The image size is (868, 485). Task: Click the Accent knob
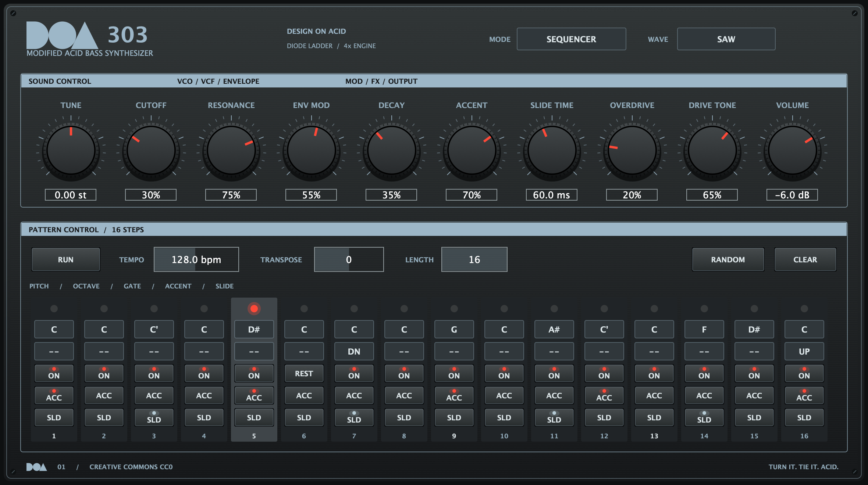pyautogui.click(x=472, y=150)
